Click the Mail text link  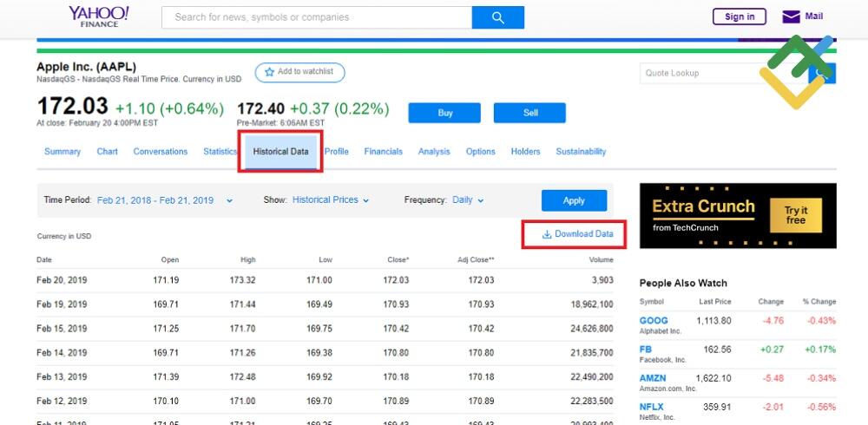tap(814, 16)
